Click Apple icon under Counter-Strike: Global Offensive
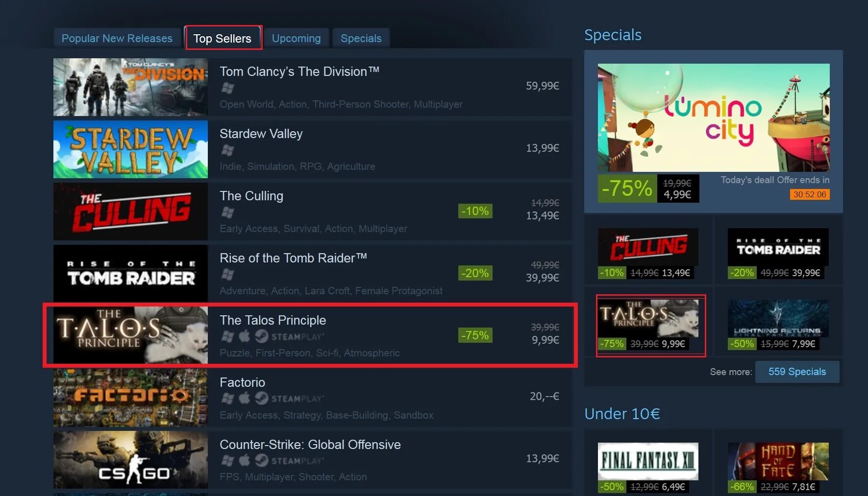Image resolution: width=868 pixels, height=496 pixels. (245, 461)
